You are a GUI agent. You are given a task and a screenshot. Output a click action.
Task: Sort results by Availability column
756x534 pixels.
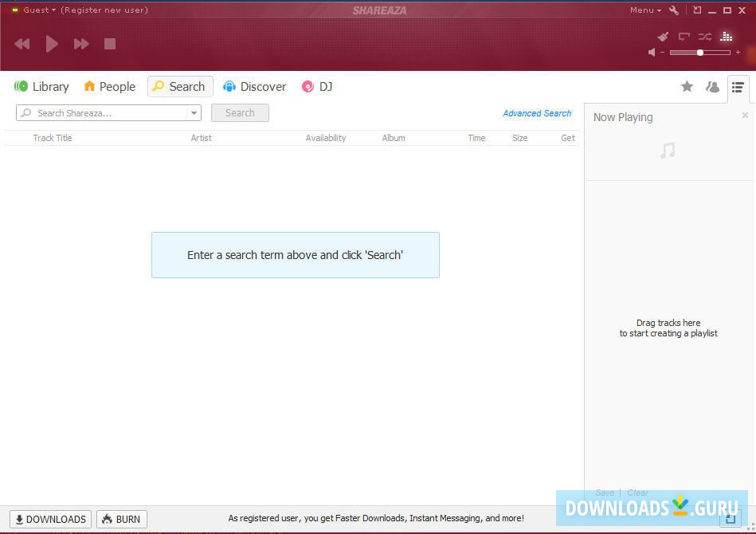tap(326, 138)
